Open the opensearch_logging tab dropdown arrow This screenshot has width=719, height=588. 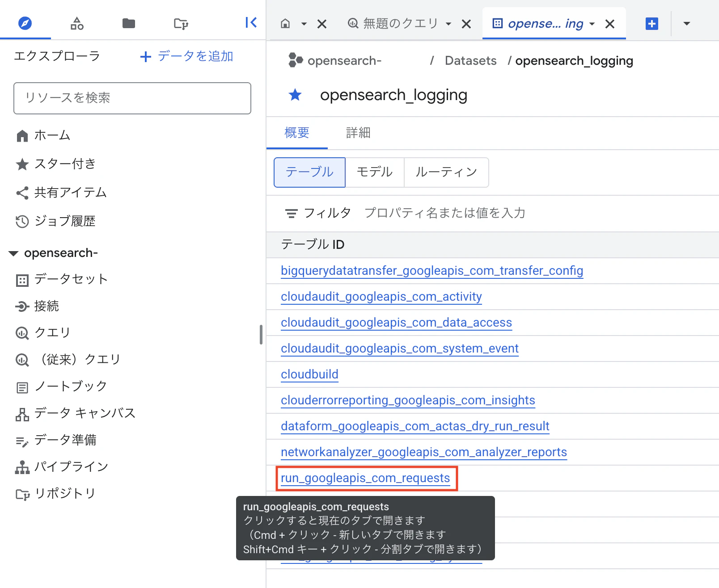[x=592, y=24]
